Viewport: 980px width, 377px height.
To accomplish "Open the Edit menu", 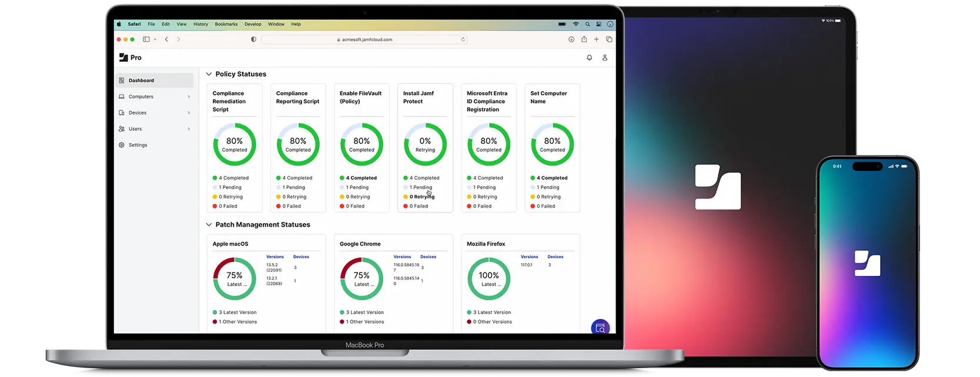I will pos(166,24).
